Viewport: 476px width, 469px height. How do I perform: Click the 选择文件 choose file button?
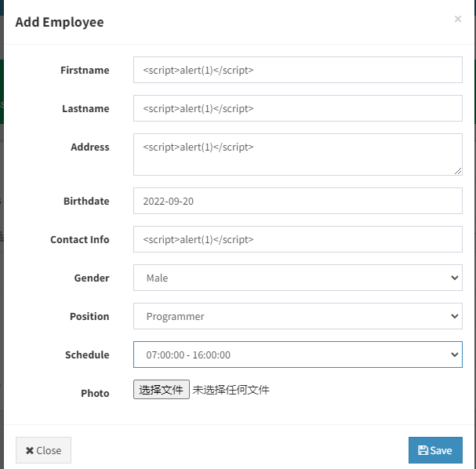pyautogui.click(x=162, y=390)
